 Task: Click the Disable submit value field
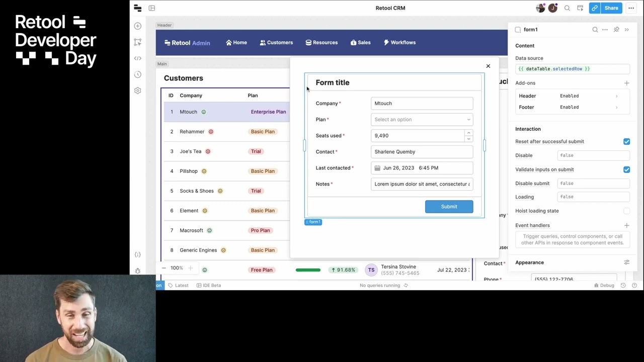click(593, 184)
